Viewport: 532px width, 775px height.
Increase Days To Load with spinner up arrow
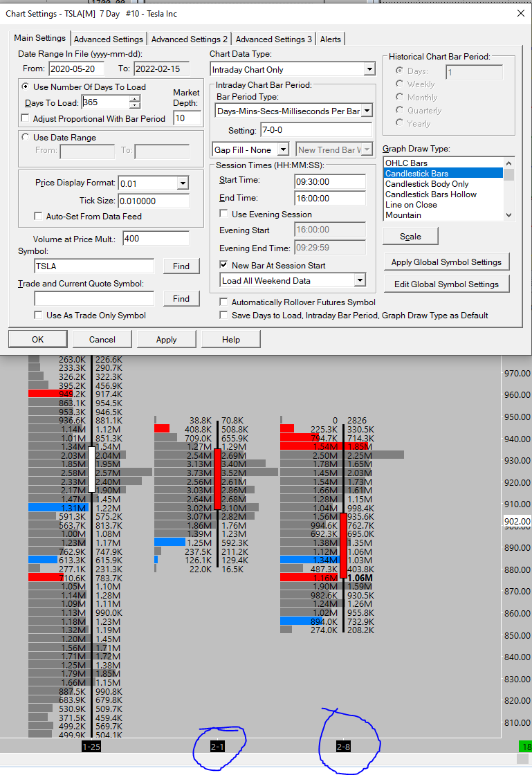pyautogui.click(x=135, y=99)
